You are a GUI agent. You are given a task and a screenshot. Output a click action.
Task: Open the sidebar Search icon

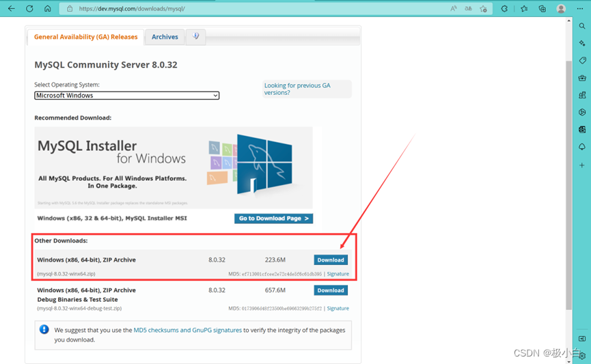(582, 26)
